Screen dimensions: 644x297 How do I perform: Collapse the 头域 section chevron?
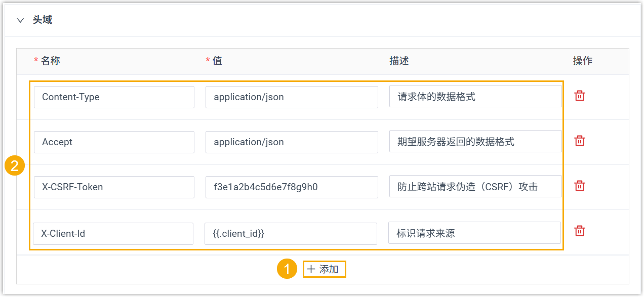(x=20, y=21)
